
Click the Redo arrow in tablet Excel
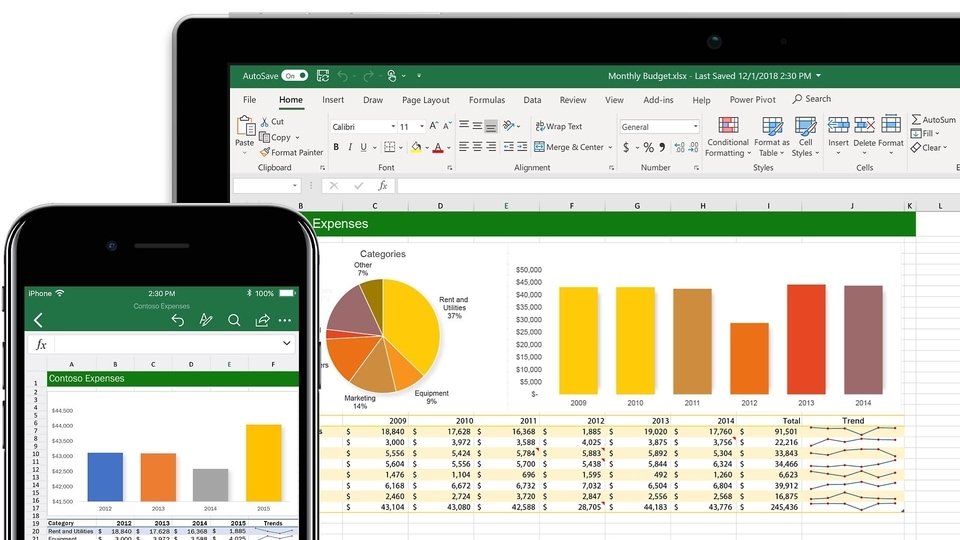(x=368, y=76)
